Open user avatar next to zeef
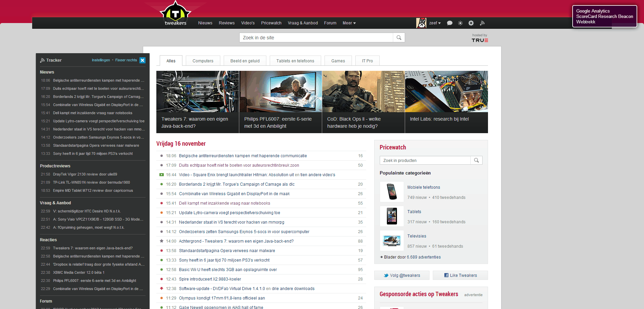Image resolution: width=644 pixels, height=309 pixels. (x=421, y=23)
